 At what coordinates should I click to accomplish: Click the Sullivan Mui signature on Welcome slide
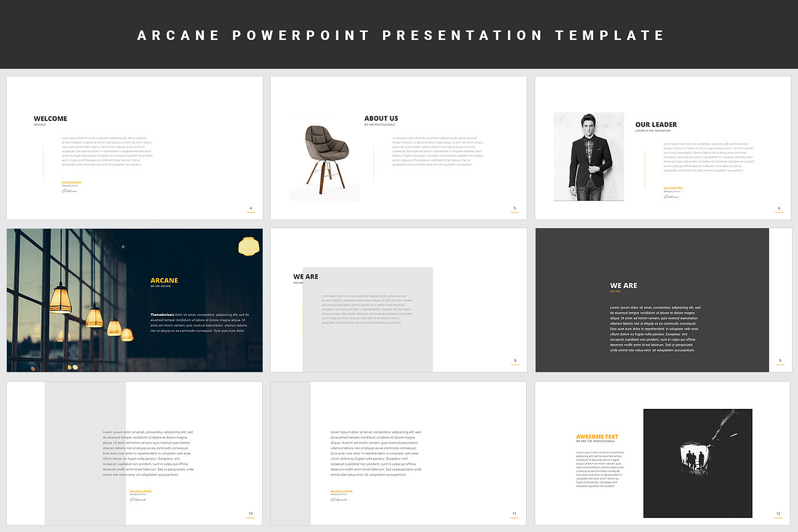click(71, 190)
